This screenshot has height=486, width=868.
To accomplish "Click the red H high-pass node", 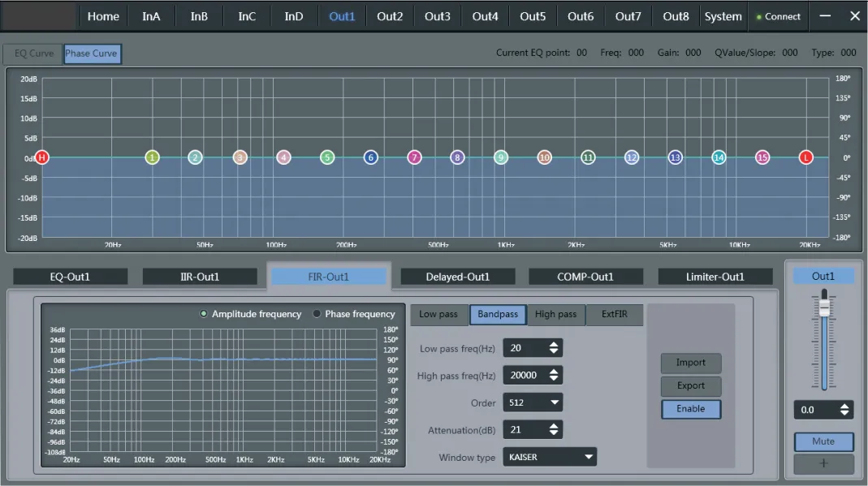I will click(42, 157).
